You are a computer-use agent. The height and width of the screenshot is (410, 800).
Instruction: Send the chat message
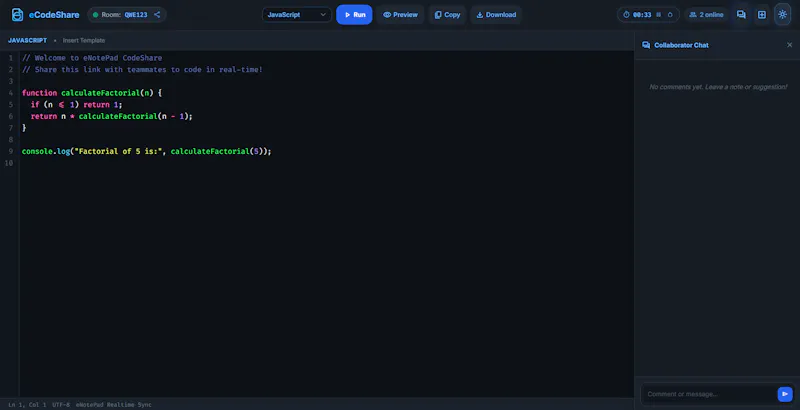tap(785, 394)
